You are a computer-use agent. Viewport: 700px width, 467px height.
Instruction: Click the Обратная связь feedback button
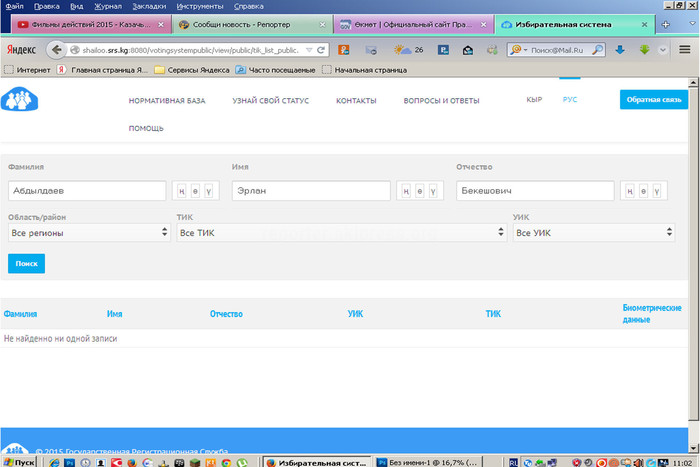[653, 100]
